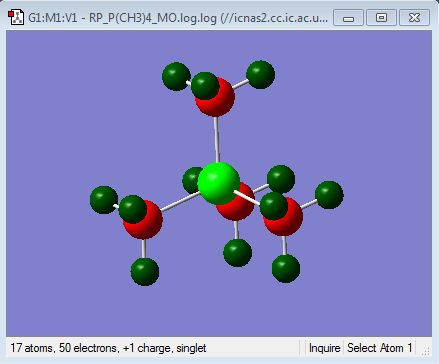The image size is (439, 364).
Task: Click the "Select Atom 1" status entry
Action: click(x=380, y=348)
